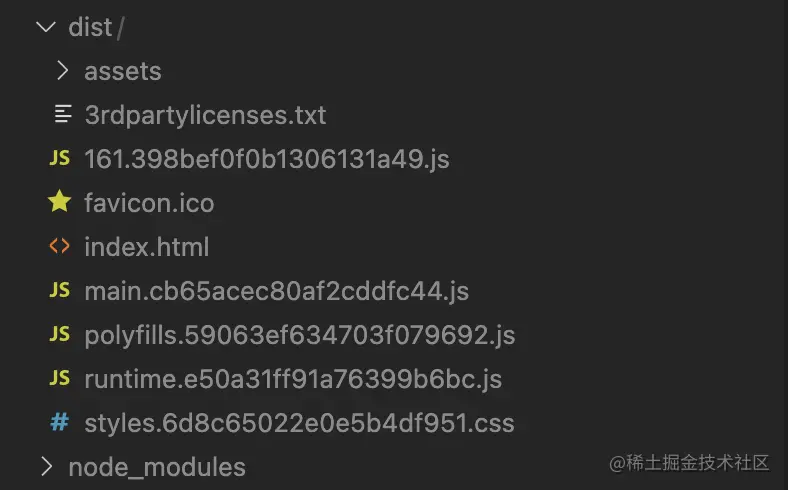Select the polyfills.59063ef634703f079692.js file
Viewport: 788px width, 490px height.
pos(300,335)
